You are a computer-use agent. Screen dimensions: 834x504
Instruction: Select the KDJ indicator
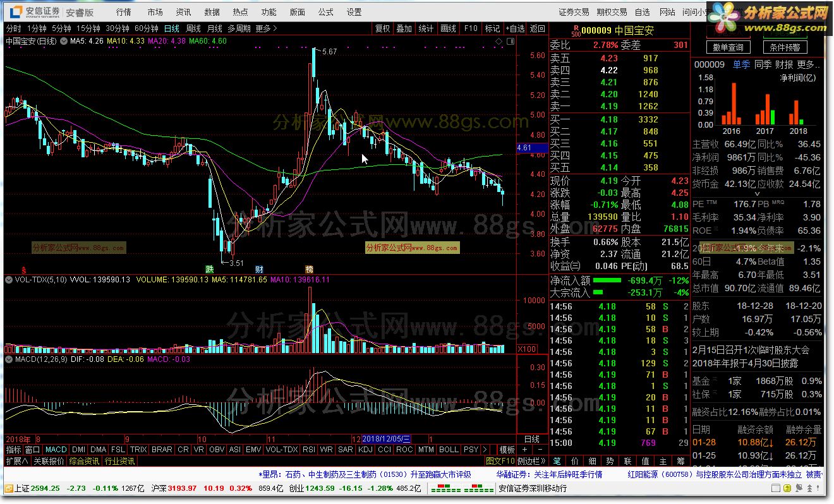pos(365,450)
